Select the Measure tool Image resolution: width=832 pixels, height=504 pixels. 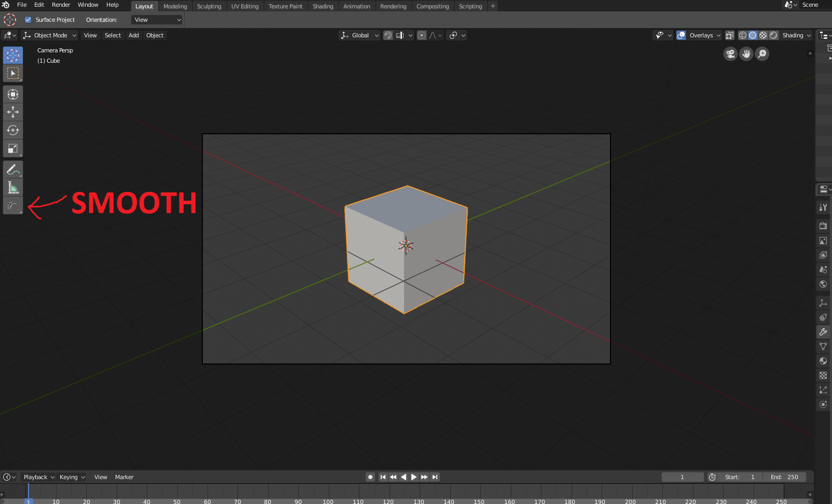click(x=13, y=187)
